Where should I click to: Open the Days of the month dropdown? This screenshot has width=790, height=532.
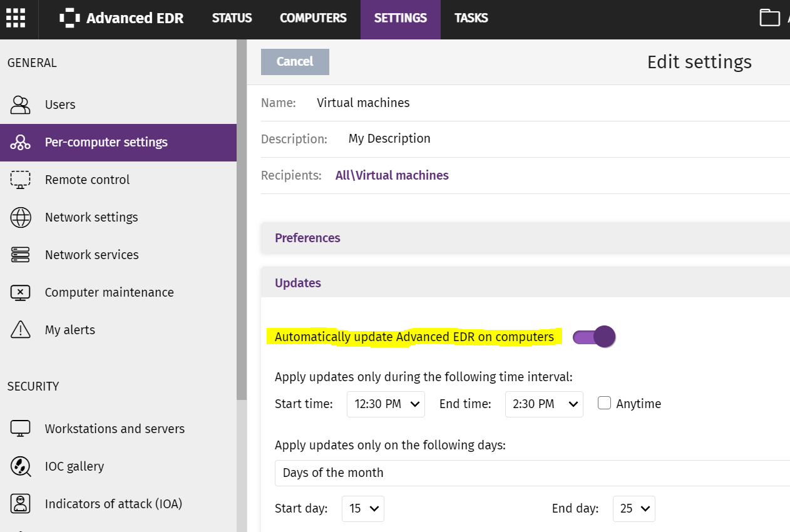532,473
